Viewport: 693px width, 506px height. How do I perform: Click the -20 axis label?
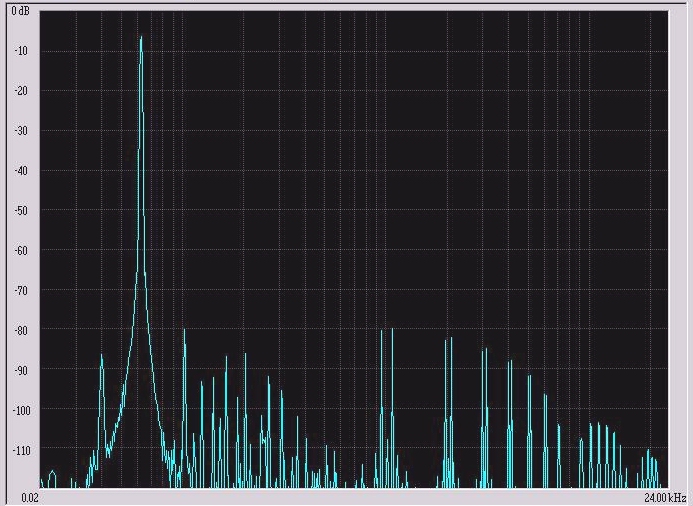click(21, 91)
